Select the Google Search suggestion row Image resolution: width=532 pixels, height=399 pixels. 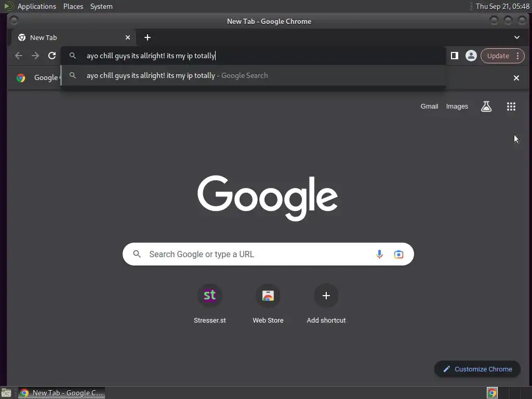click(x=253, y=75)
